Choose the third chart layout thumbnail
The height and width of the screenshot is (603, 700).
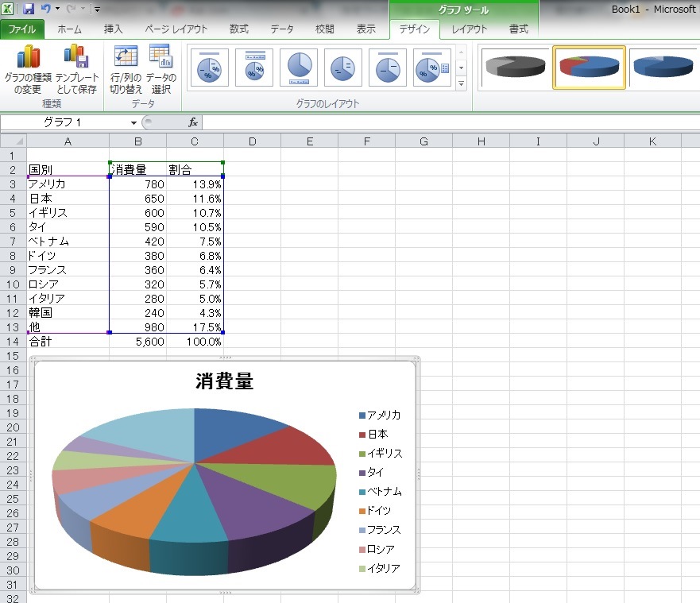click(299, 68)
